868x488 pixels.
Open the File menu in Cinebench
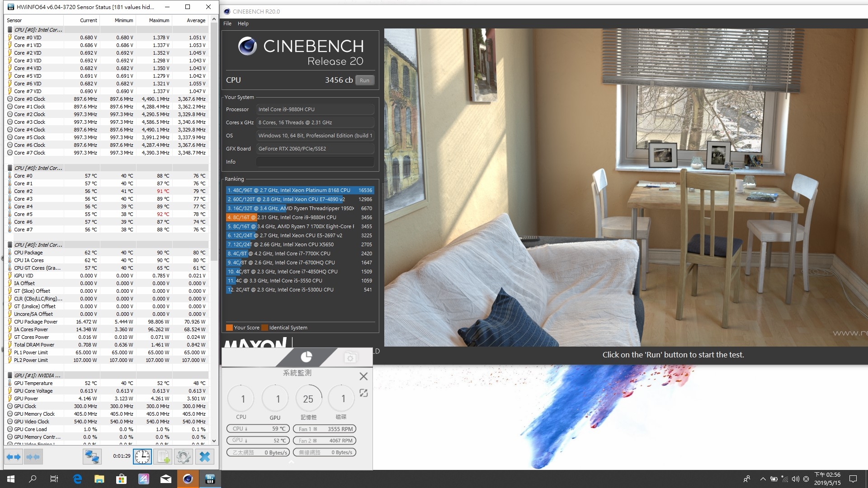[227, 23]
